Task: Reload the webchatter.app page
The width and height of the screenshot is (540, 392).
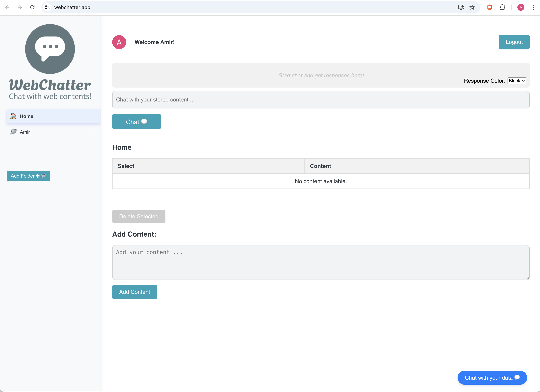Action: pos(32,7)
